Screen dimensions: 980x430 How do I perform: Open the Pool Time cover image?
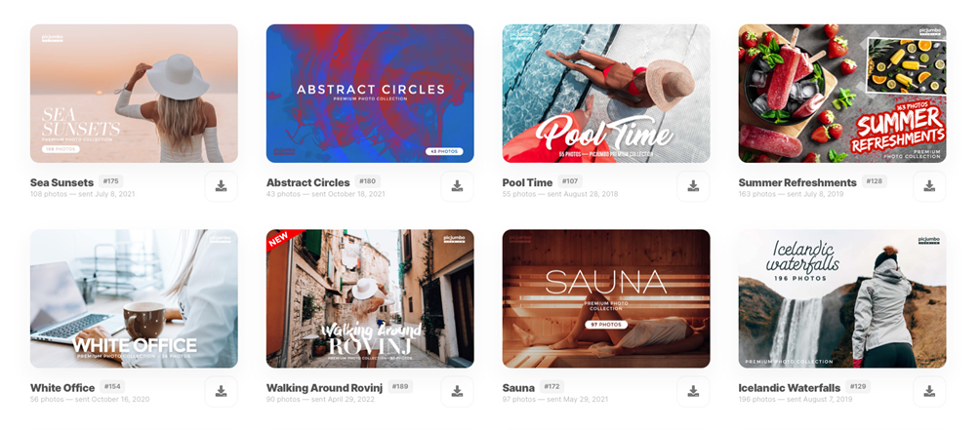pos(606,94)
